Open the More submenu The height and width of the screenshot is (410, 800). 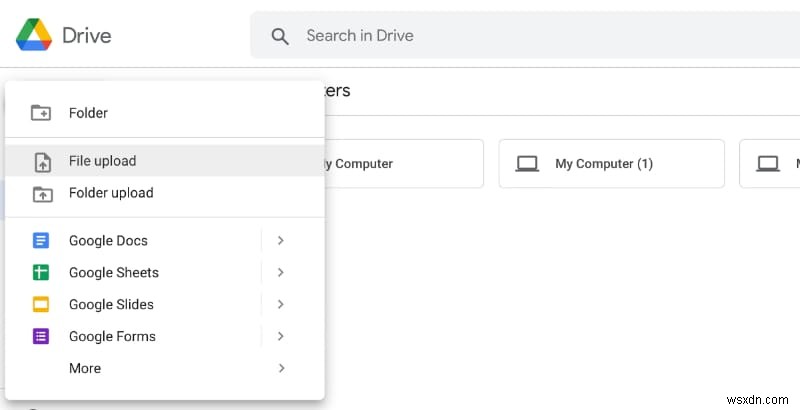tap(165, 368)
